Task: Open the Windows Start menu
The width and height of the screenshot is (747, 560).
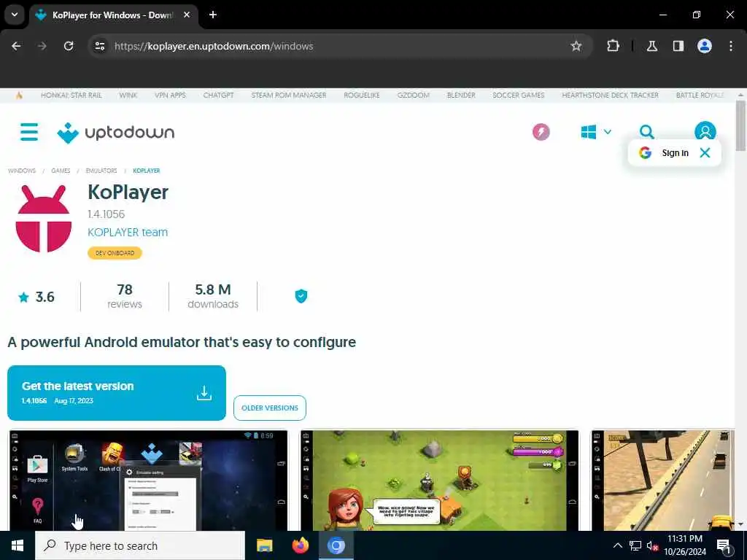Action: coord(18,545)
